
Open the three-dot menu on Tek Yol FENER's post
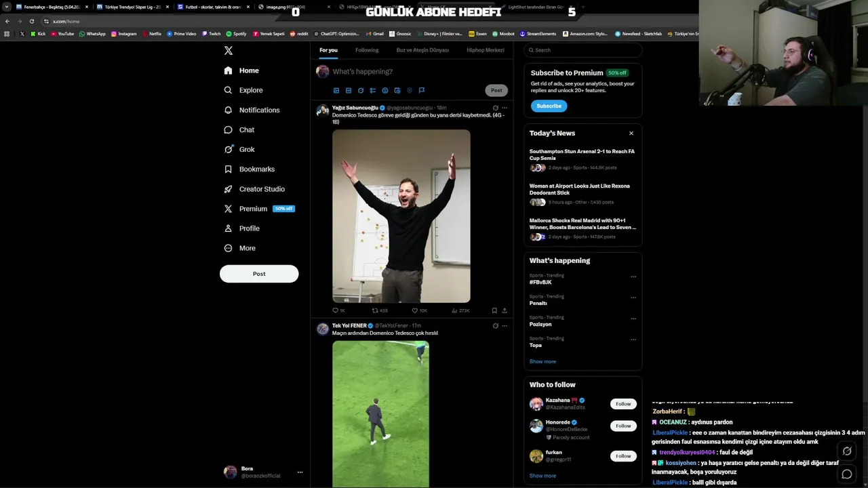(505, 325)
